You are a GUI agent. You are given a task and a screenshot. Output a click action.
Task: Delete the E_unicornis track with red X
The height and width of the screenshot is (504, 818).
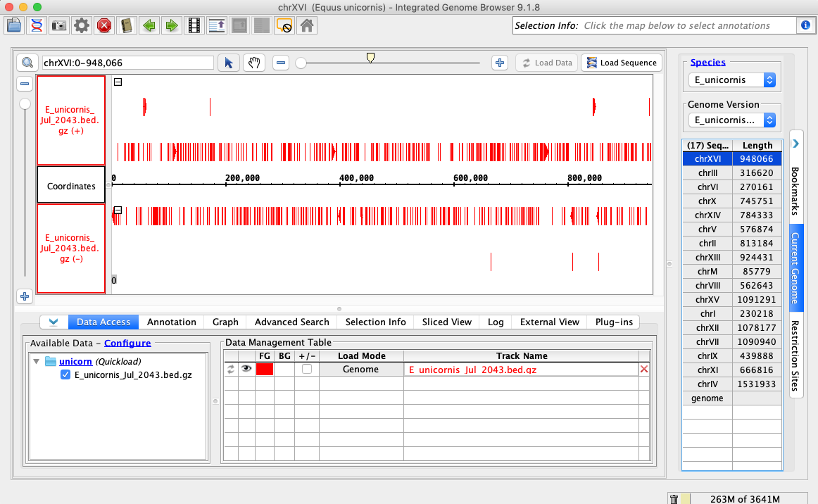click(644, 370)
